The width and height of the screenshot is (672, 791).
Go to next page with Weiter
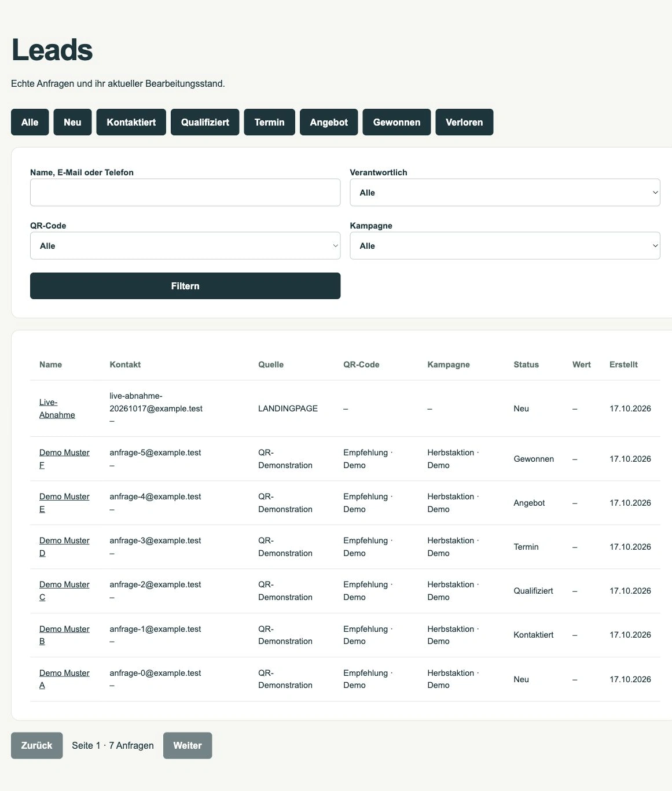pyautogui.click(x=188, y=745)
